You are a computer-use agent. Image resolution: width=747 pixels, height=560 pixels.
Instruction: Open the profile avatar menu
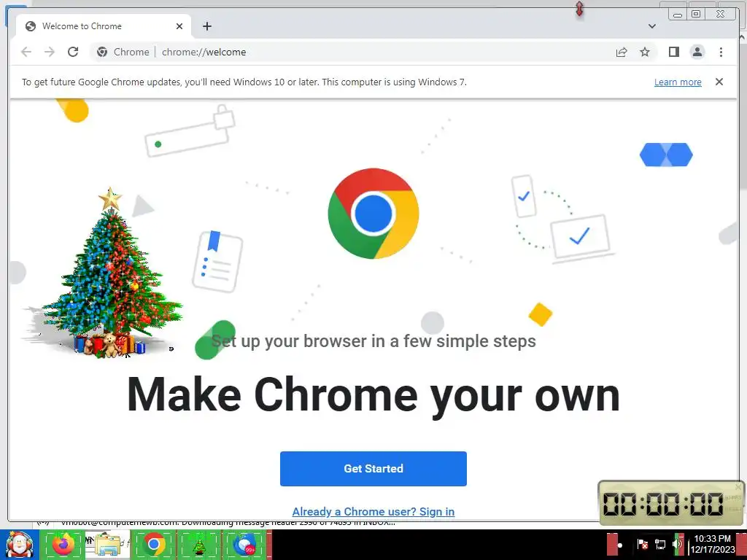[x=697, y=52]
